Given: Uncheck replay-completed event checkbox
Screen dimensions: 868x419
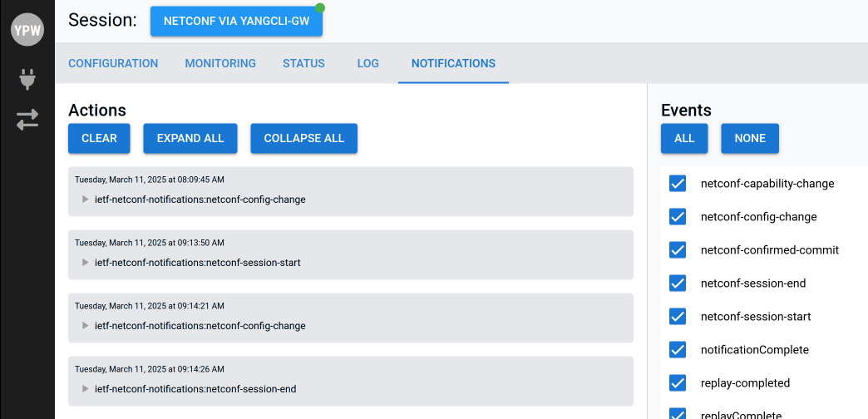Looking at the screenshot, I should pos(678,383).
